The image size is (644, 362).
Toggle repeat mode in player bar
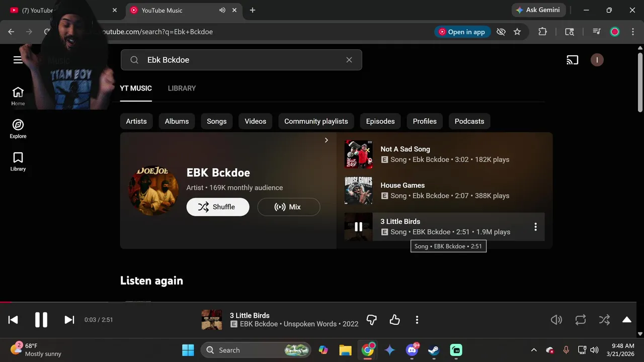point(581,320)
